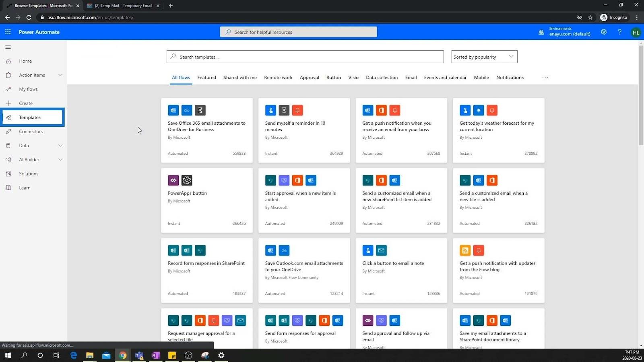This screenshot has width=644, height=362.
Task: Collapse the left navigation hamburger menu
Action: click(8, 47)
